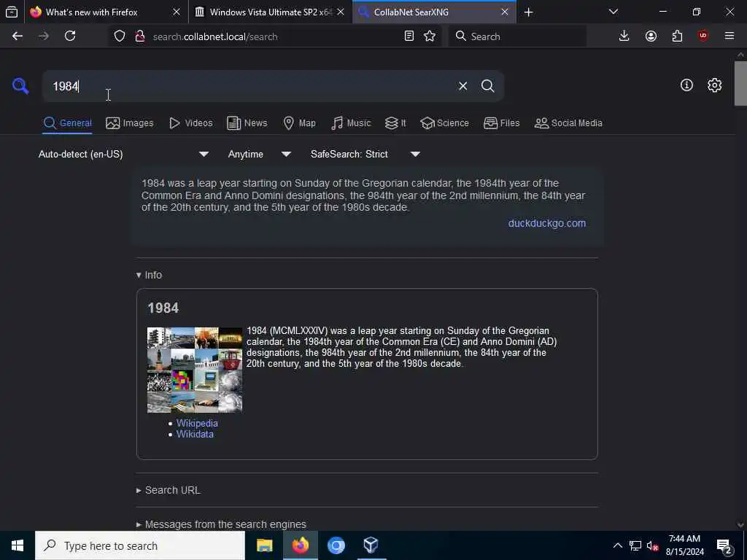Open Firefox downloads panel
The image size is (747, 560).
(x=624, y=36)
